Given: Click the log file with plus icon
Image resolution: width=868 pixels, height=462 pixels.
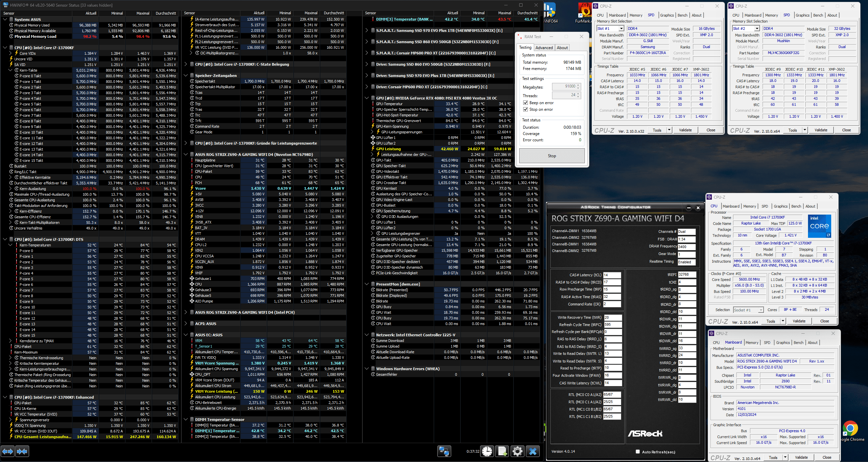Looking at the screenshot, I should [x=502, y=451].
